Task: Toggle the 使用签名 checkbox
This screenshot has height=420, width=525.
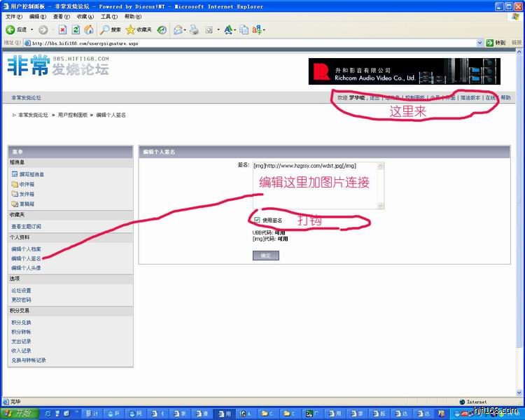Action: 257,220
